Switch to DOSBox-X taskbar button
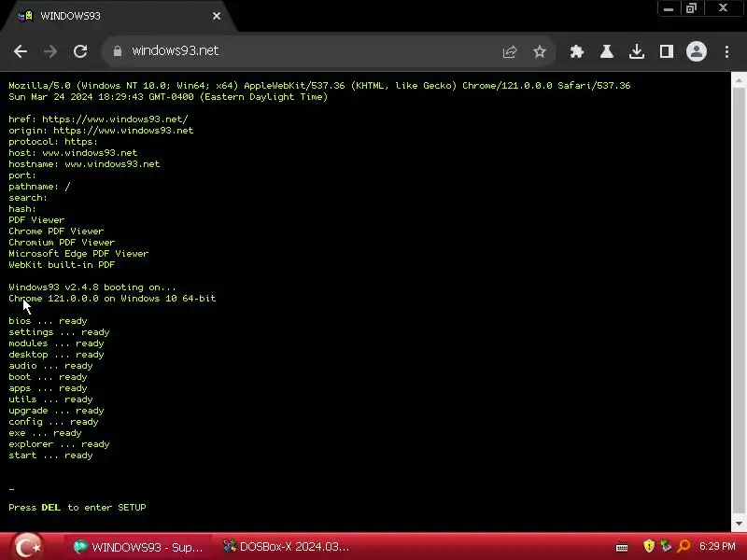 click(287, 547)
